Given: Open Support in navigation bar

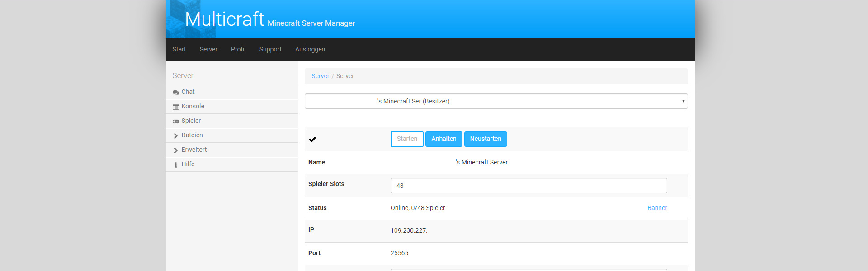Looking at the screenshot, I should (x=270, y=49).
